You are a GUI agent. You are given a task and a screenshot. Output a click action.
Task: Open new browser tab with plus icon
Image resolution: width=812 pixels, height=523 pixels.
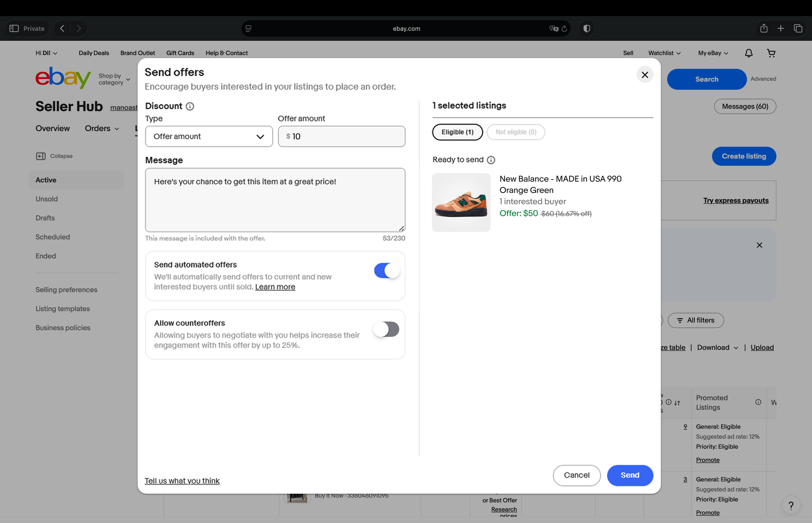point(780,29)
